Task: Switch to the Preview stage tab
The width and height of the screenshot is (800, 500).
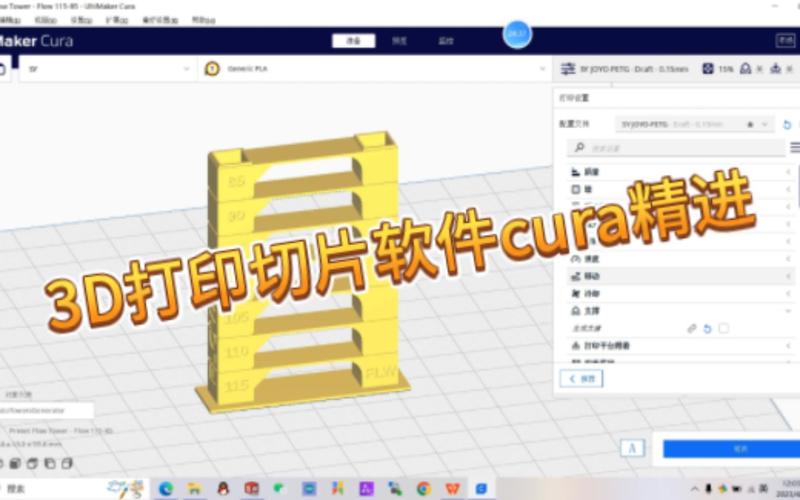Action: 399,41
